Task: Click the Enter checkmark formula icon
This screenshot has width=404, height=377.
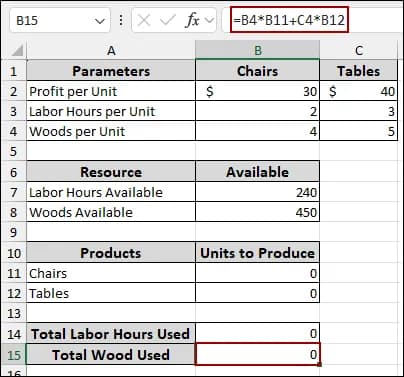Action: click(167, 21)
